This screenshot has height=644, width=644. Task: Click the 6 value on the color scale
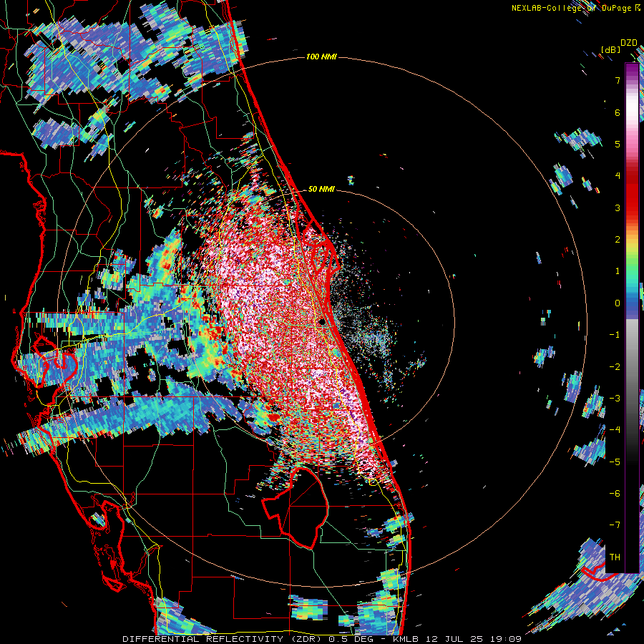[x=618, y=112]
